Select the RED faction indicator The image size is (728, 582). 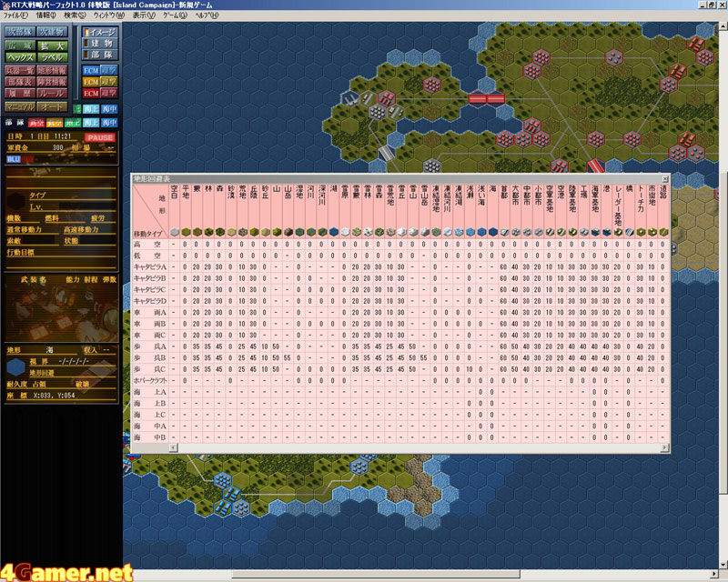28,159
